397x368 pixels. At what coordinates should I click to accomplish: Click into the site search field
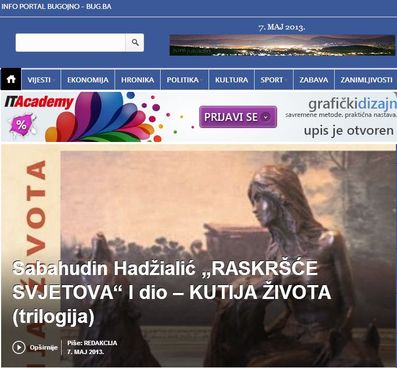pos(70,42)
